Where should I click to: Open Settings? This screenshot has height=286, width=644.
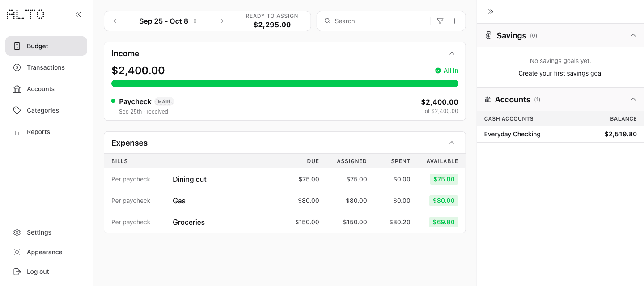46,232
